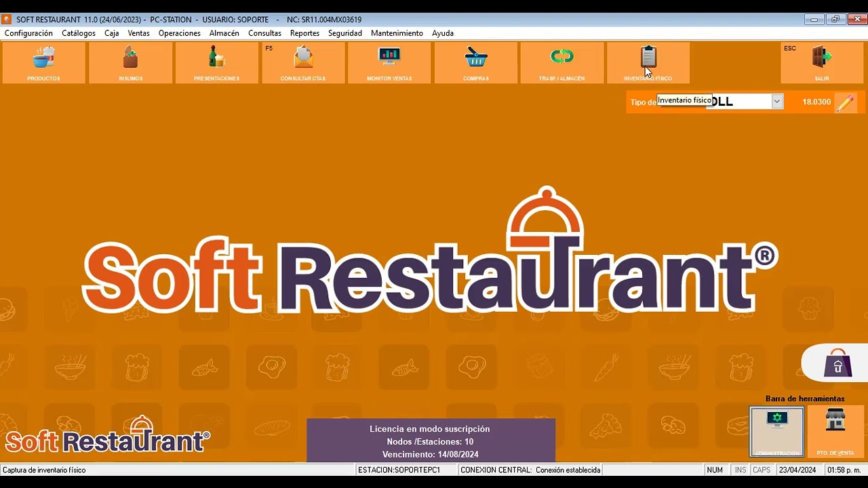Click the Salir exit door button
This screenshot has height=488, width=868.
click(822, 63)
